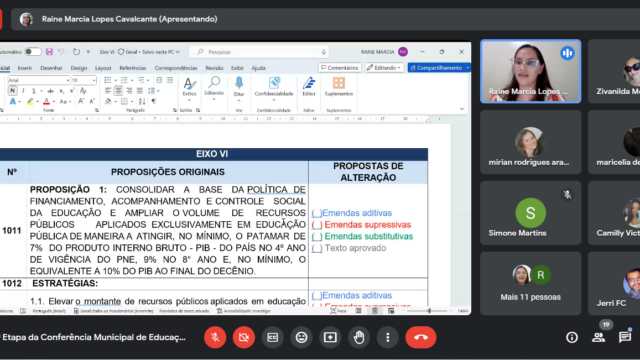Toggle bold (N) formatting
Image resolution: width=640 pixels, height=360 pixels.
tap(12, 91)
